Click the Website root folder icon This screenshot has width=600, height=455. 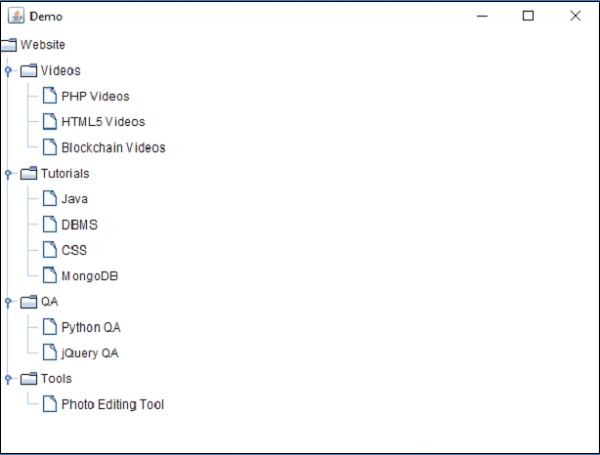pos(8,45)
